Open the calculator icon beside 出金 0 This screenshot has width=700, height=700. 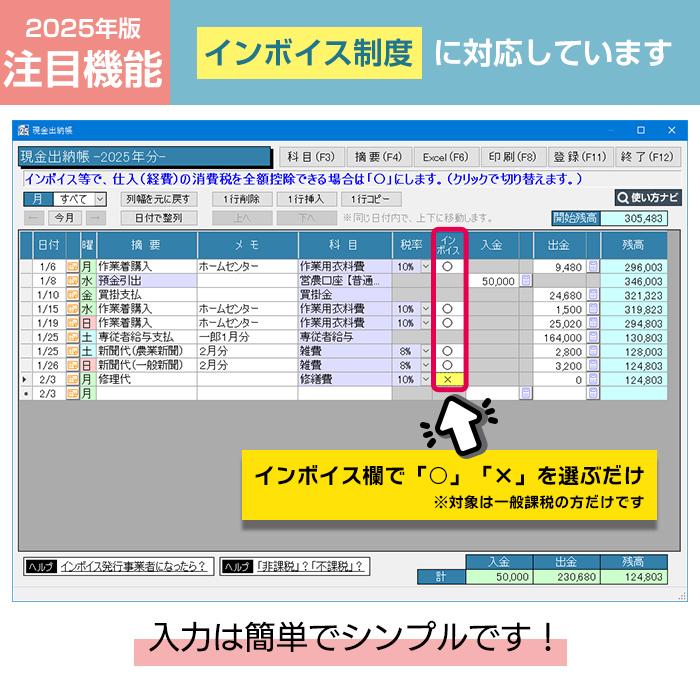click(x=593, y=379)
